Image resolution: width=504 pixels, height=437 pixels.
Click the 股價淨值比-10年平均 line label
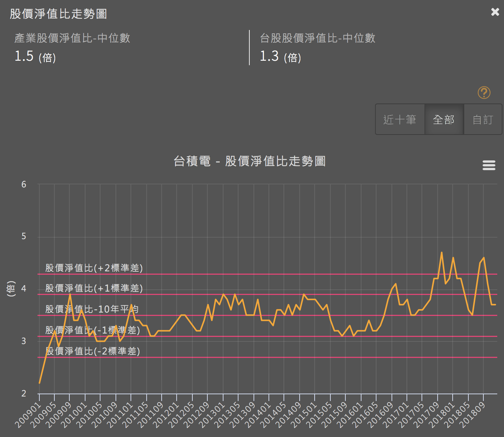pyautogui.click(x=91, y=309)
